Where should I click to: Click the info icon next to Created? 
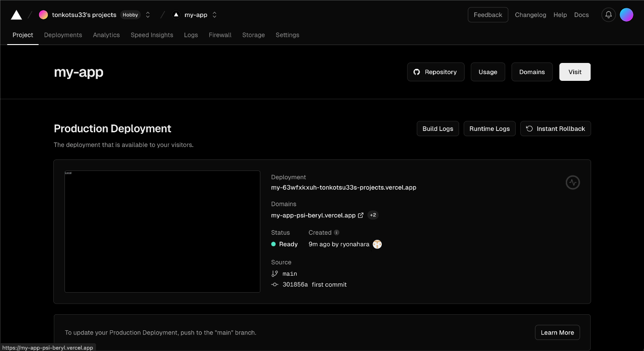pos(337,232)
